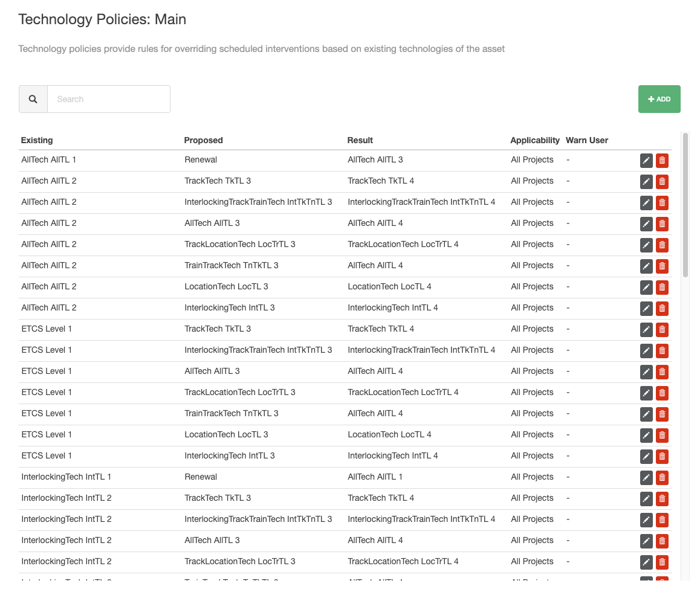
Task: Edit AllTech AllTL 2 TrackTech TkTL 3 row
Action: click(646, 181)
